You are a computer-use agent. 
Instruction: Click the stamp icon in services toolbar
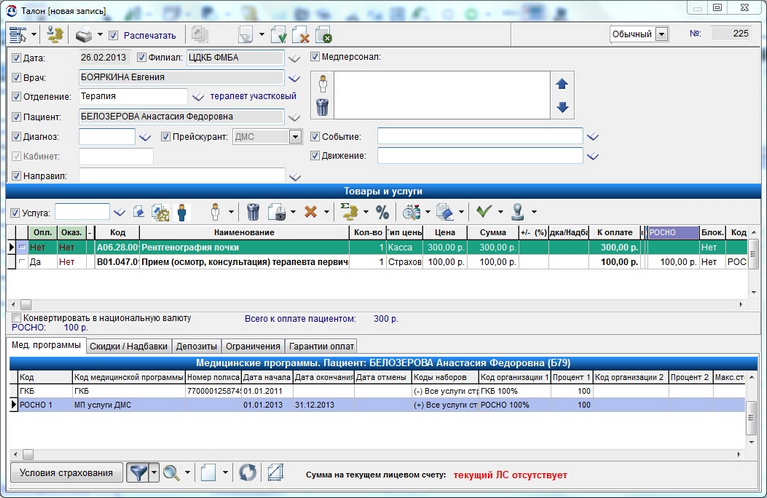pos(518,212)
